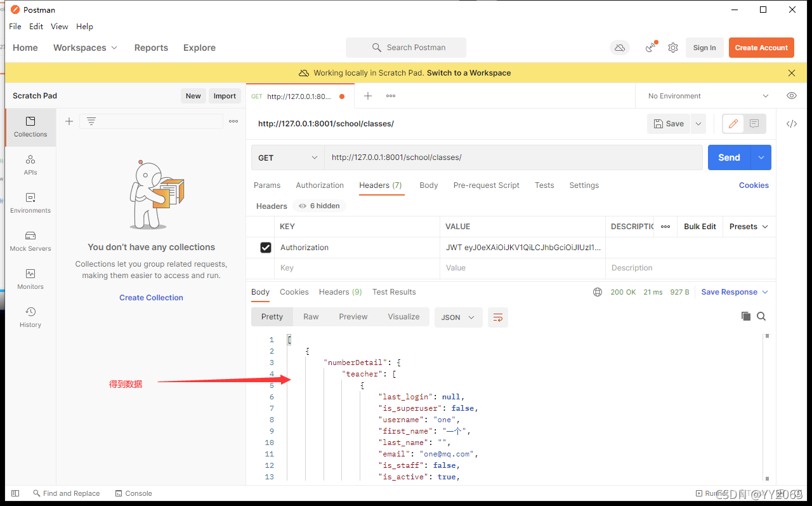Open the Workspaces dropdown
This screenshot has width=812, height=506.
pyautogui.click(x=86, y=48)
